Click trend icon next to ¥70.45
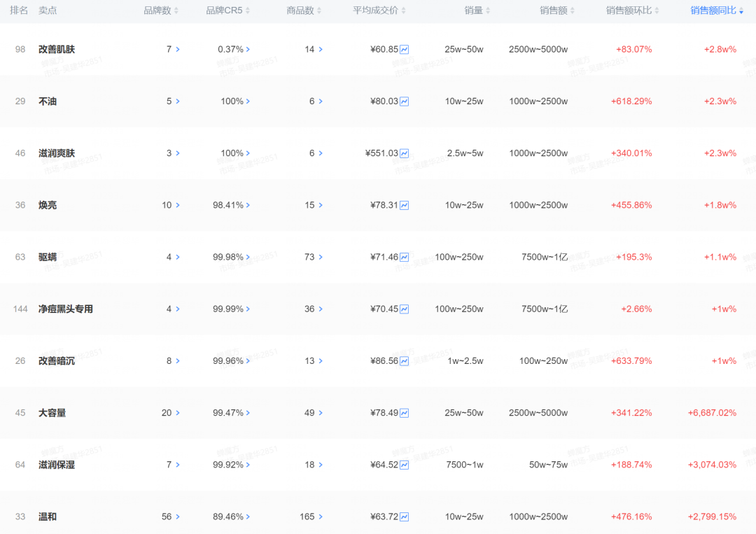756x534 pixels. pyautogui.click(x=405, y=309)
